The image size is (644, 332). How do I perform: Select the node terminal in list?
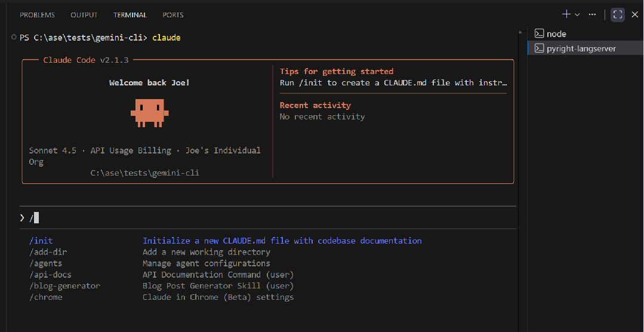(x=556, y=34)
